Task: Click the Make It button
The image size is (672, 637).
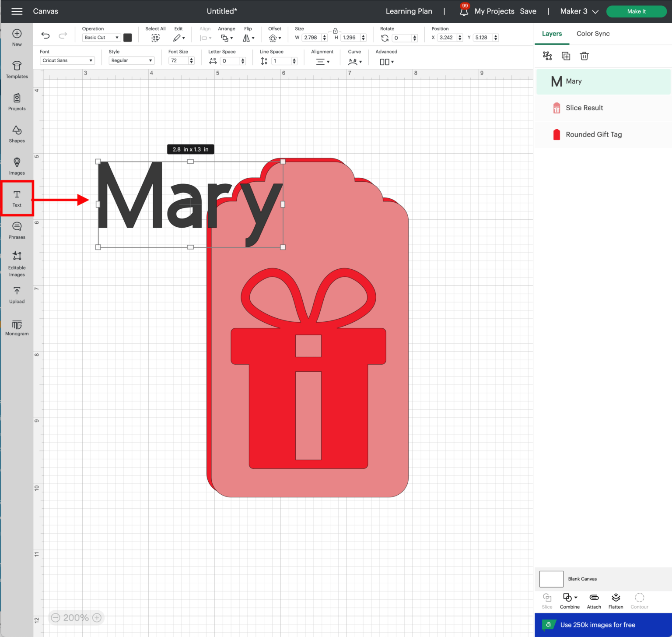Action: tap(636, 11)
